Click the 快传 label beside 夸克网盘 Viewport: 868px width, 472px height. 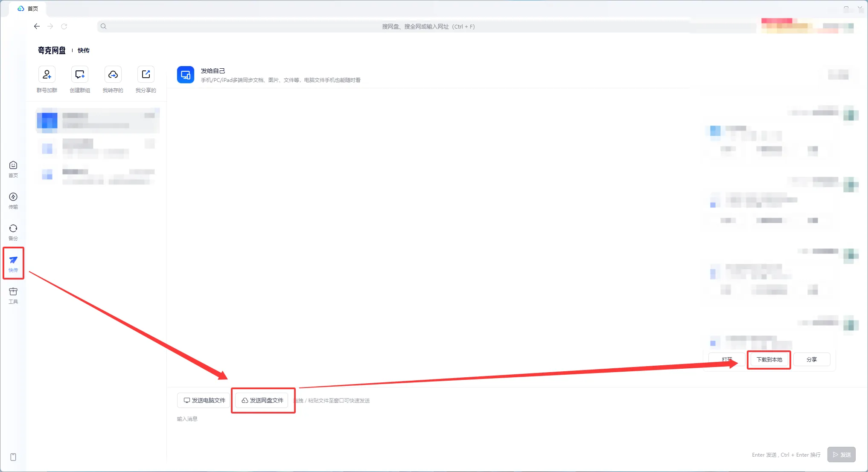point(84,50)
